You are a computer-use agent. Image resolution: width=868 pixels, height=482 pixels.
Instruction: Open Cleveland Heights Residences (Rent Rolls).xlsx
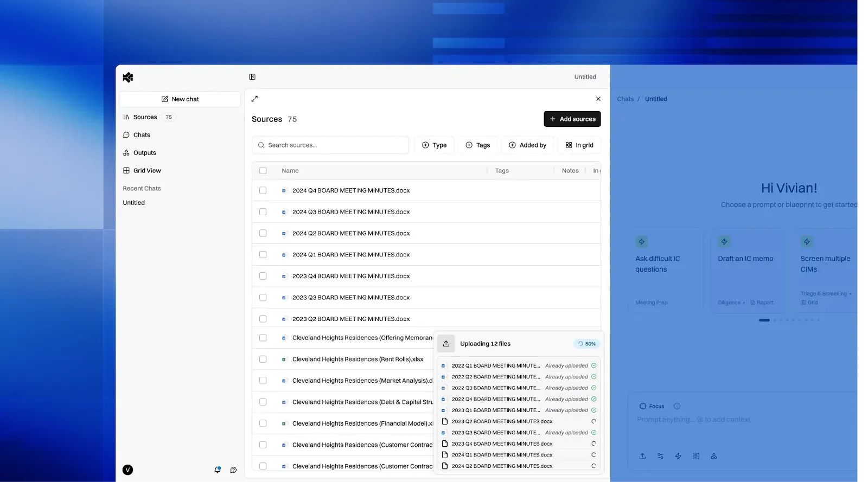click(x=358, y=359)
